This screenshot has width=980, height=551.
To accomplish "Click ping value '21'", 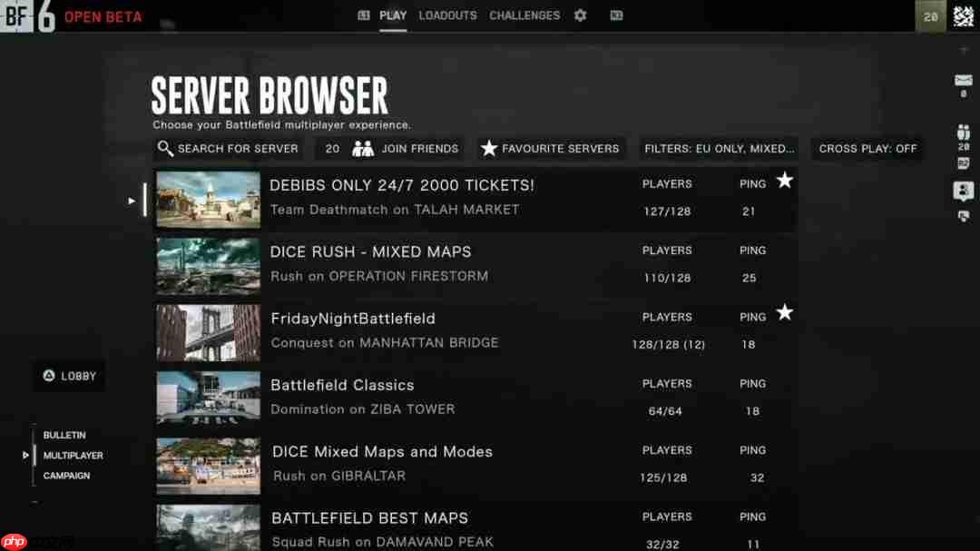I will pos(749,212).
